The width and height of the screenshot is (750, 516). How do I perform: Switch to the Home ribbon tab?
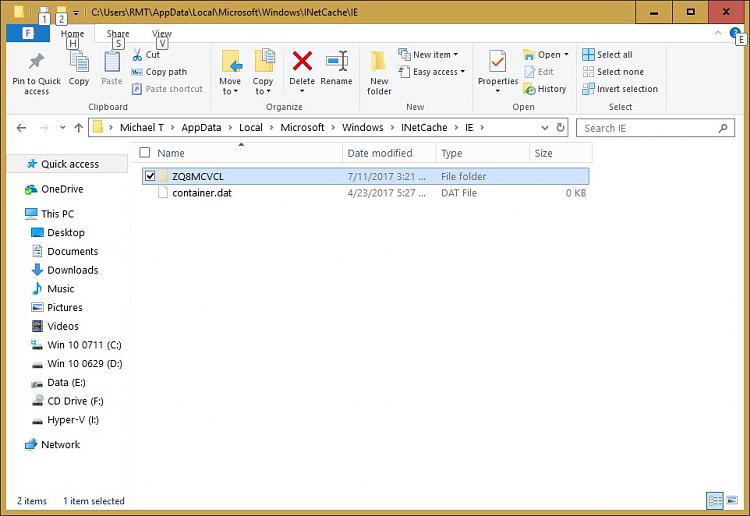tap(72, 33)
